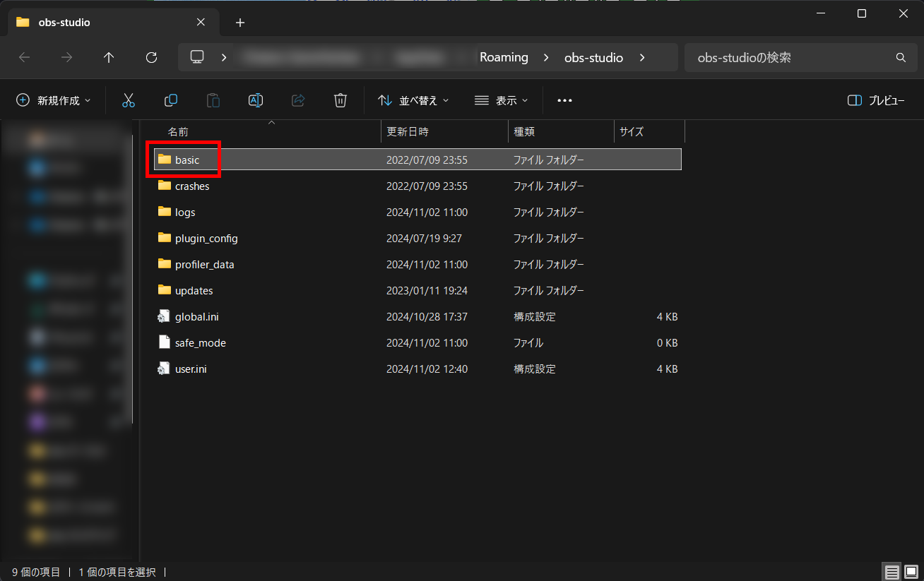Sort by the 種類 column header
This screenshot has width=924, height=581.
click(561, 131)
